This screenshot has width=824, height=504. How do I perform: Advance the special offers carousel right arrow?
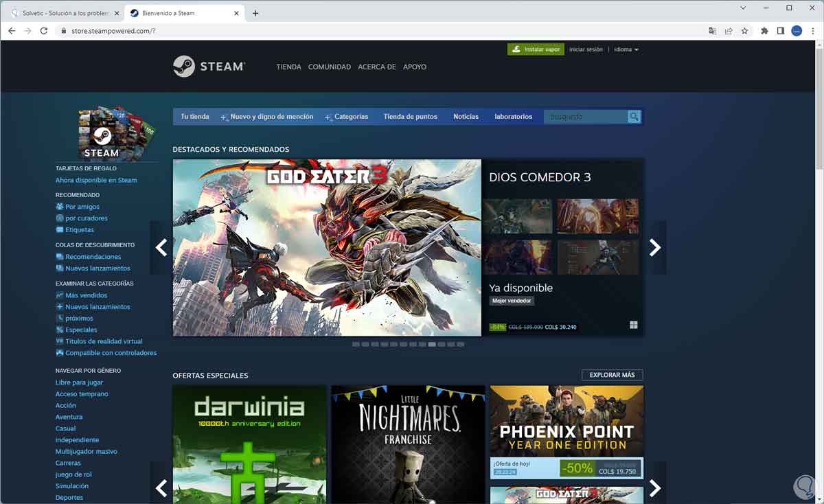pyautogui.click(x=655, y=488)
